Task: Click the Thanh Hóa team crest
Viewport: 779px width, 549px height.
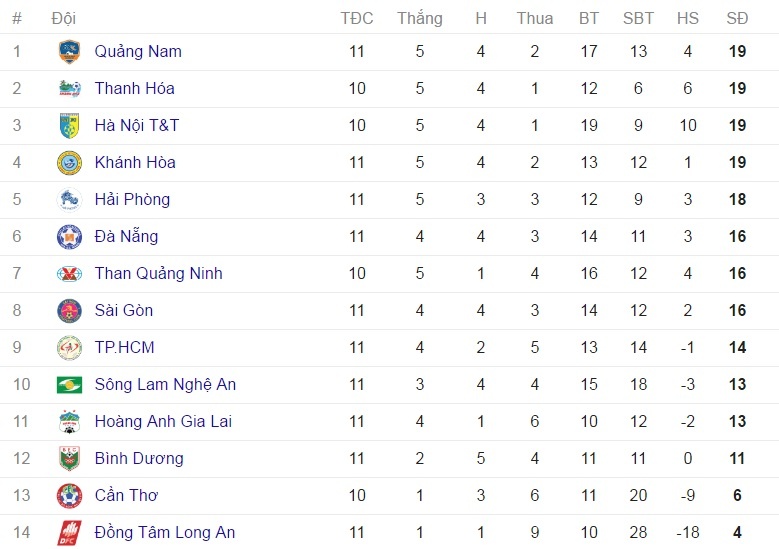Action: pos(69,88)
